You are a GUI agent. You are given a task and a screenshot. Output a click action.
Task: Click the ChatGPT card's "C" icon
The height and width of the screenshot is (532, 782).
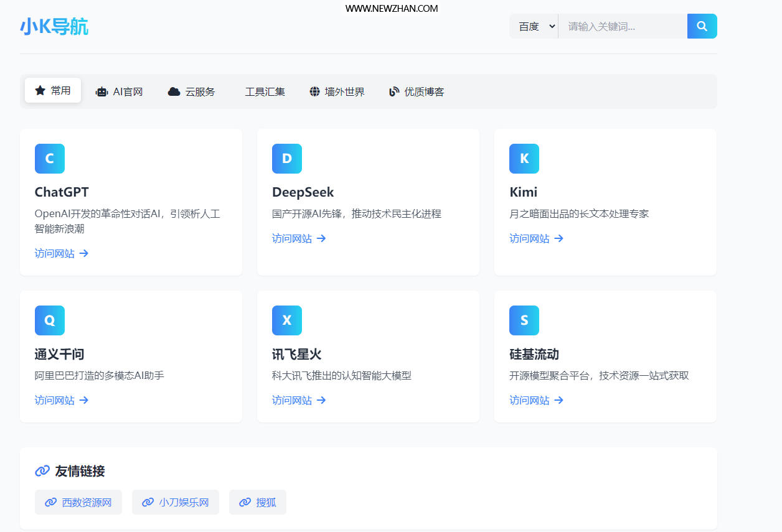(x=50, y=159)
